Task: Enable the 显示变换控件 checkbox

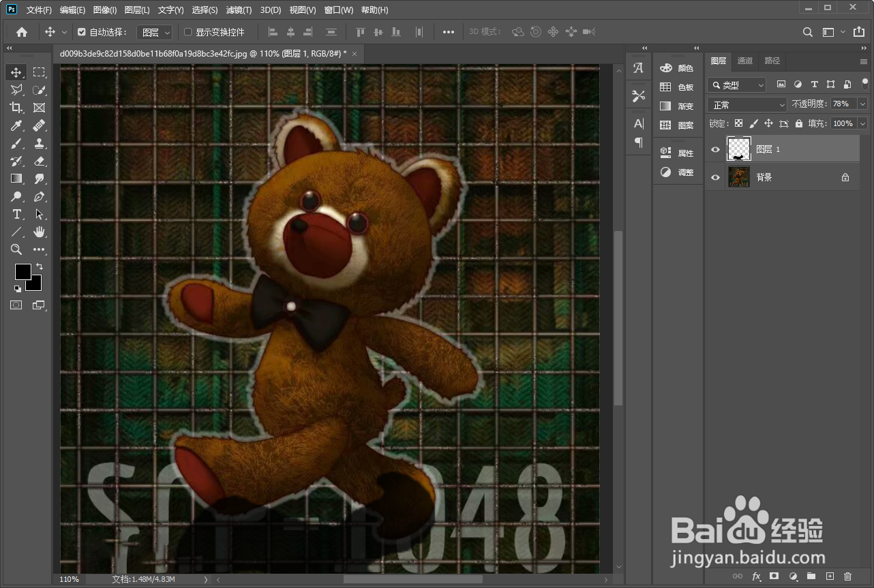Action: tap(188, 32)
